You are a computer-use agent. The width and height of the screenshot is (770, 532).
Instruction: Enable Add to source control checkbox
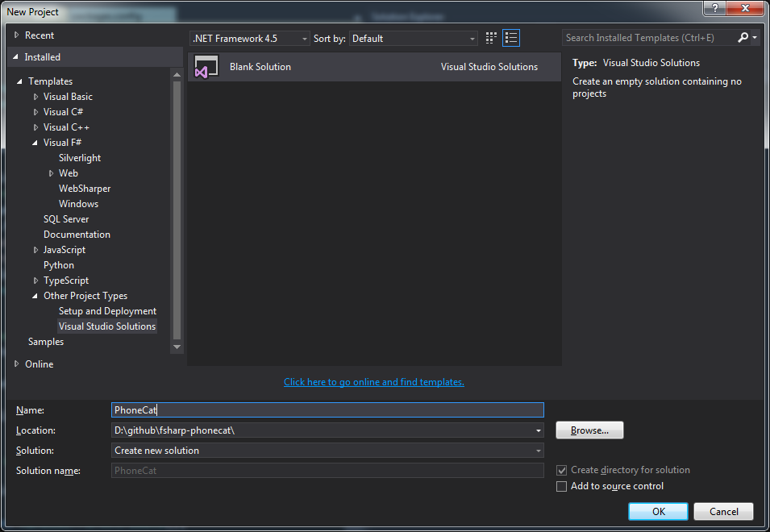pyautogui.click(x=561, y=486)
